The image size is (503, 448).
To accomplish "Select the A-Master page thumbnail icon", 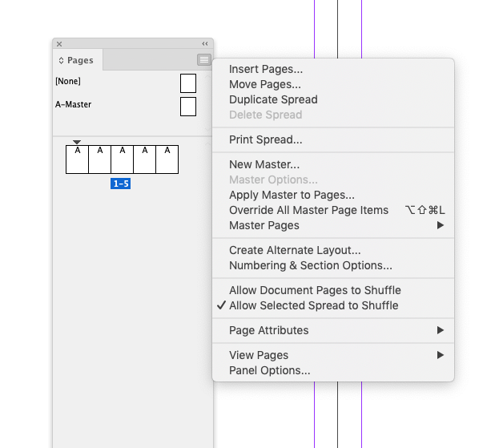I will 188,106.
